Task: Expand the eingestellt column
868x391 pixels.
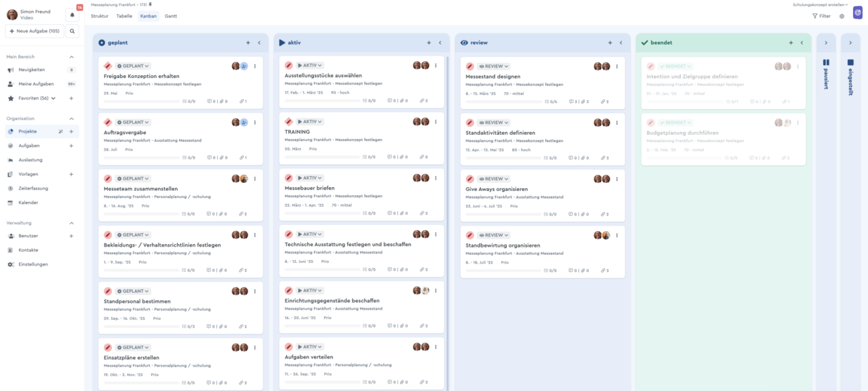Action: [x=850, y=43]
